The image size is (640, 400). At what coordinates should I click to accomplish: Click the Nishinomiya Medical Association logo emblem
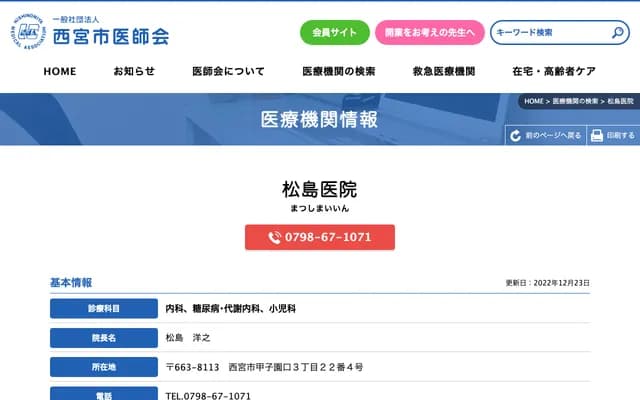[28, 32]
